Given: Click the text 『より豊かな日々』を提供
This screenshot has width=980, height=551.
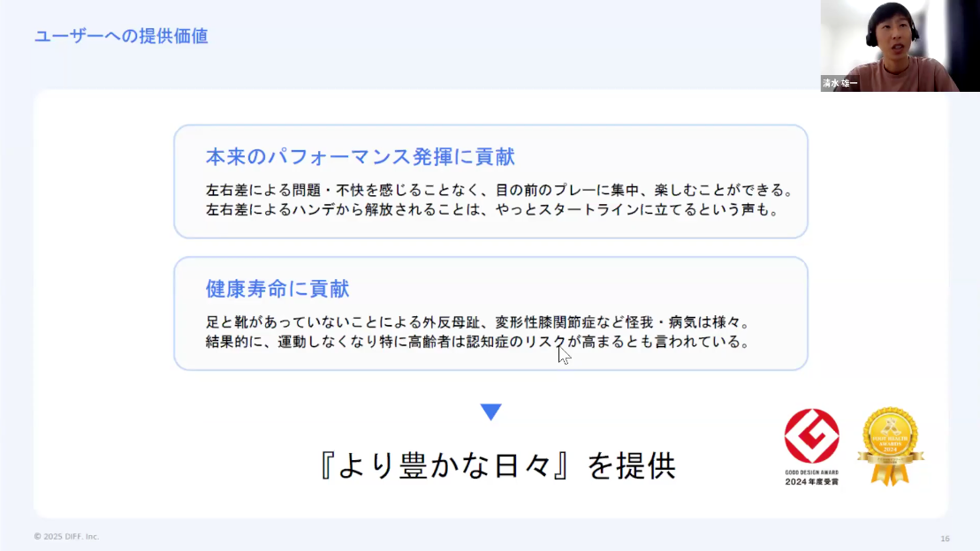Looking at the screenshot, I should click(x=497, y=465).
